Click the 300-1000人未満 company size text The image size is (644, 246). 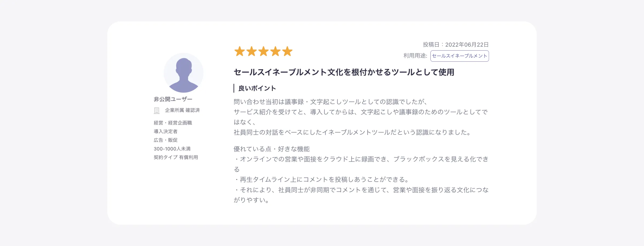(x=172, y=149)
